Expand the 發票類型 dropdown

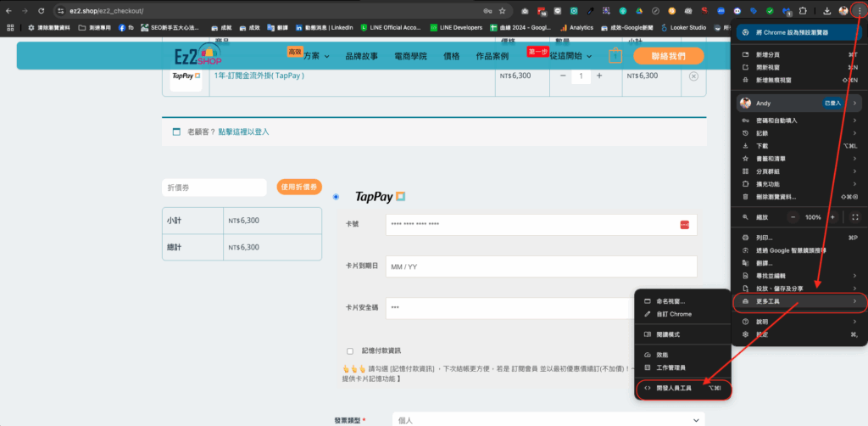tap(548, 420)
